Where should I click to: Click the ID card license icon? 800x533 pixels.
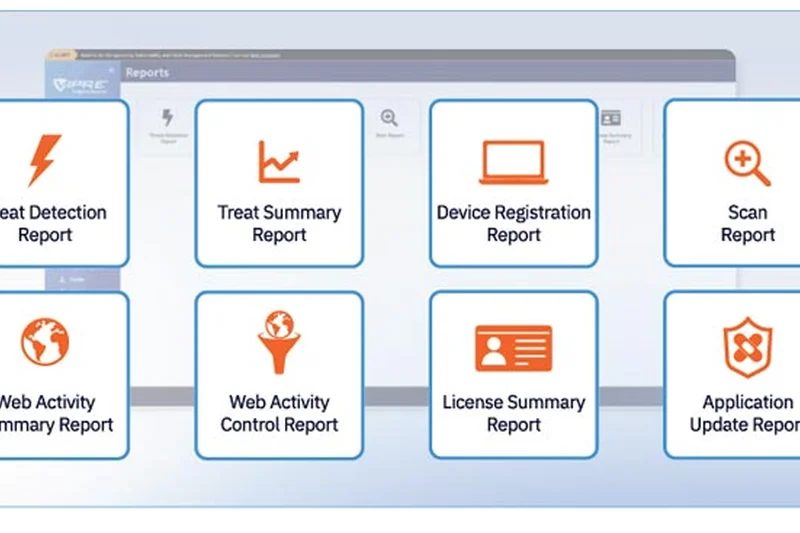tap(513, 348)
